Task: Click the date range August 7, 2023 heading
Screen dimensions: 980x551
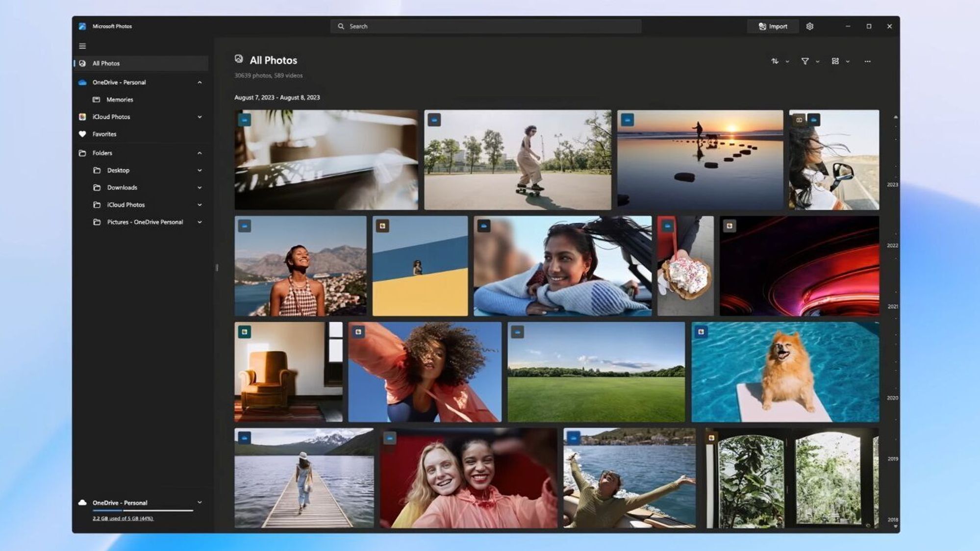Action: [x=277, y=98]
